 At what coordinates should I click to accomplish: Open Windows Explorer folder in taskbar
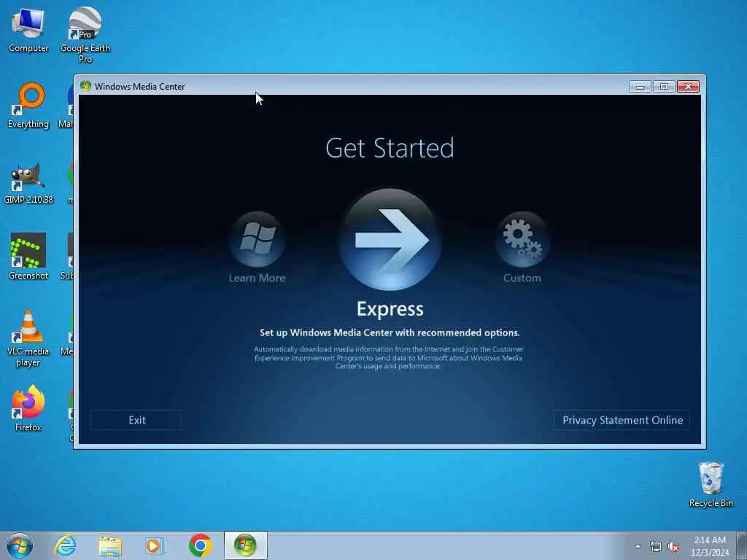(x=110, y=545)
